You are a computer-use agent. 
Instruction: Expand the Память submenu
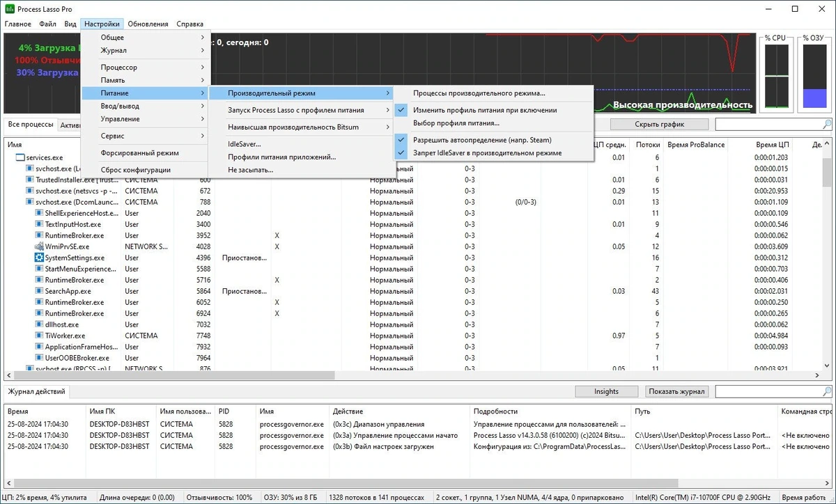pyautogui.click(x=145, y=80)
